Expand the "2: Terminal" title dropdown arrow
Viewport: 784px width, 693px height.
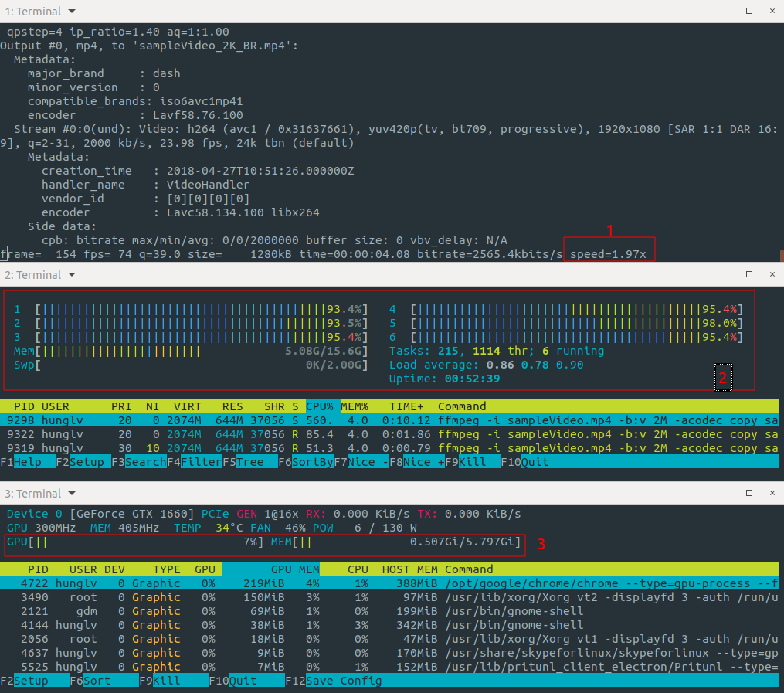tap(72, 274)
